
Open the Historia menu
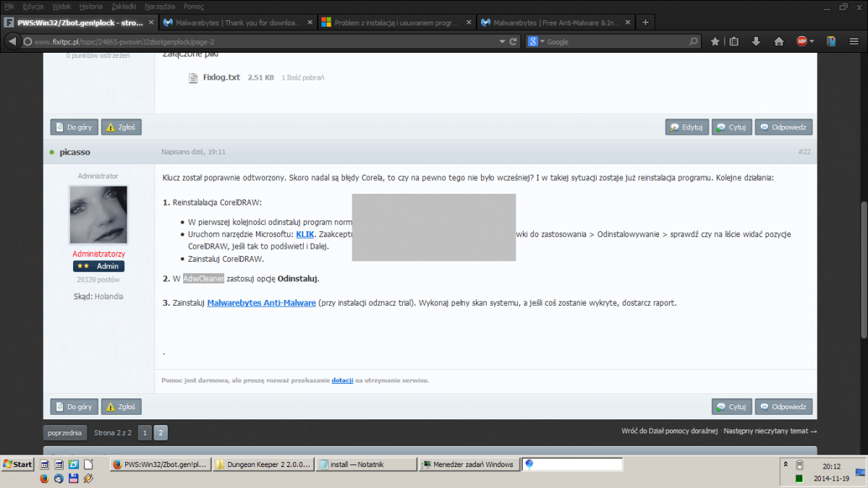click(91, 6)
